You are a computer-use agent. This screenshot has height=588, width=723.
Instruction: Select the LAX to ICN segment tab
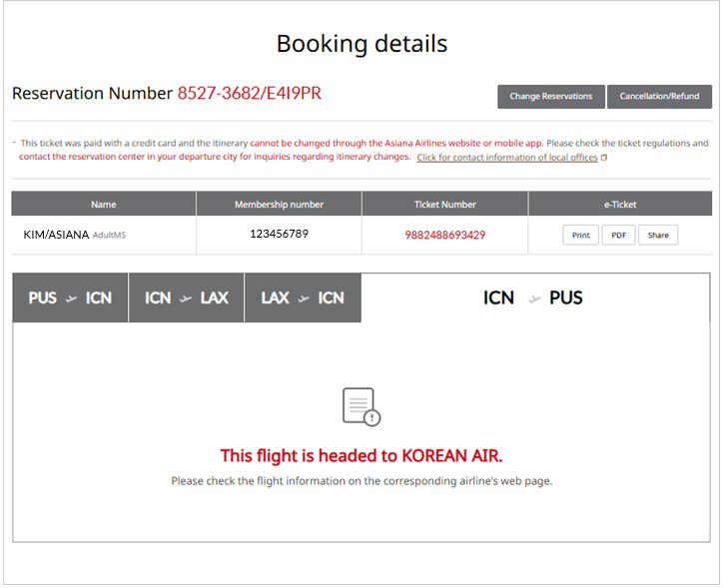tap(303, 297)
